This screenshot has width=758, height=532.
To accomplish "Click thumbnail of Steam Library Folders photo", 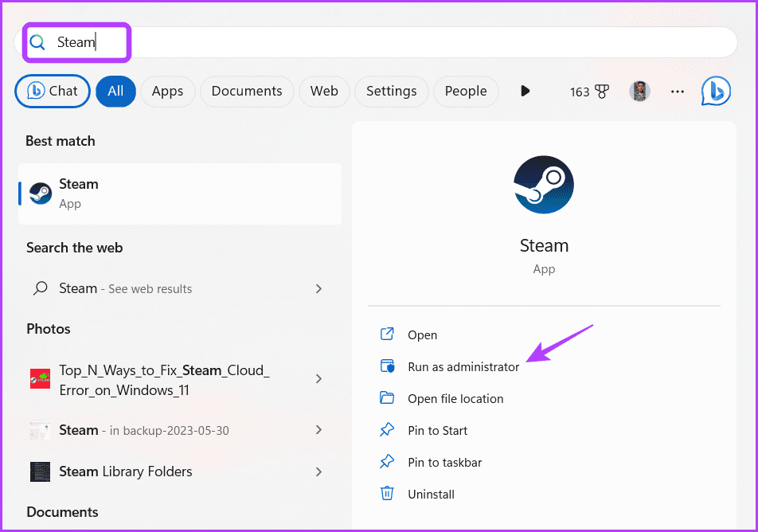I will click(x=40, y=471).
